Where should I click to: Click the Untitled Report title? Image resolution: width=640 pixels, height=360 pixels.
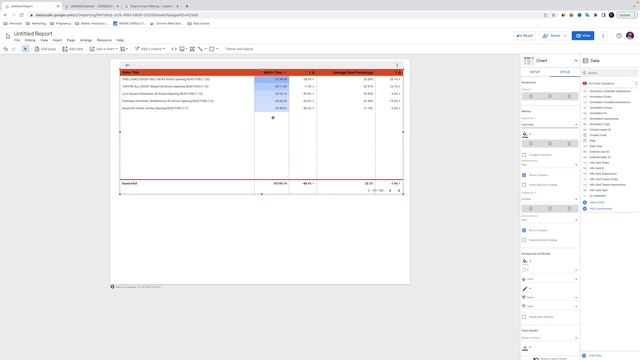pos(33,33)
